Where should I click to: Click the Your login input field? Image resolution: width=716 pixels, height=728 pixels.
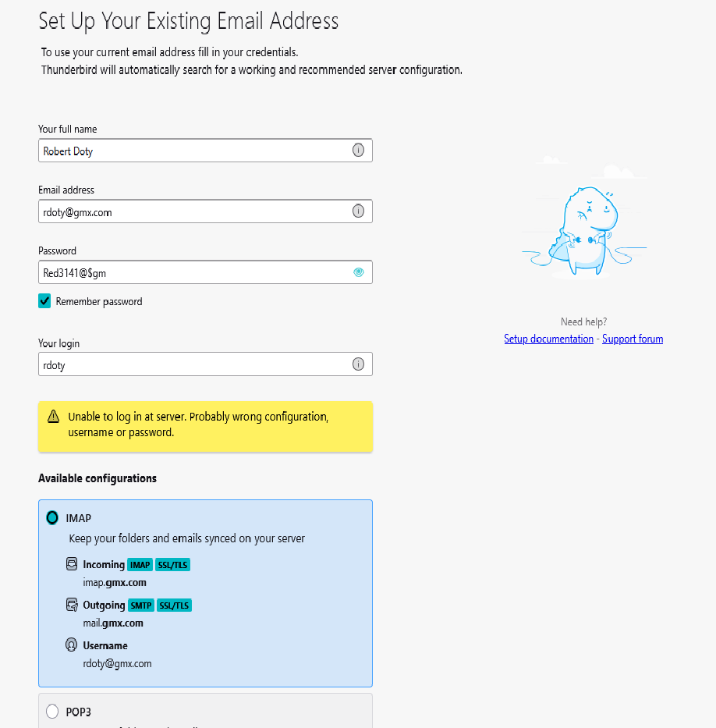tap(195, 364)
